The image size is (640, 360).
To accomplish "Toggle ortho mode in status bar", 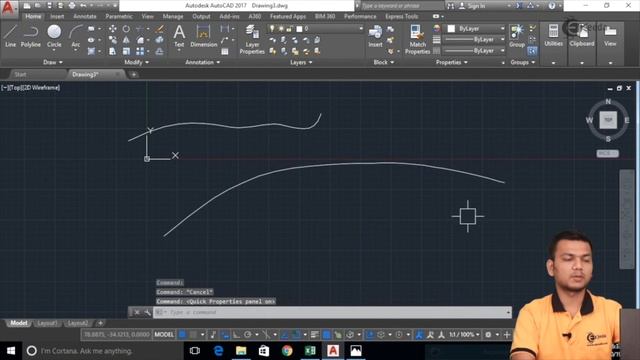I will [236, 335].
